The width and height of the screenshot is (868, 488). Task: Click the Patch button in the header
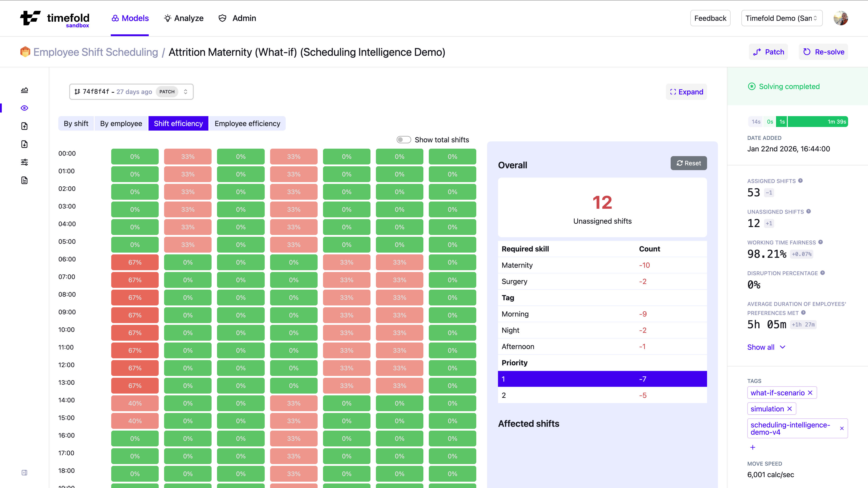coord(769,52)
